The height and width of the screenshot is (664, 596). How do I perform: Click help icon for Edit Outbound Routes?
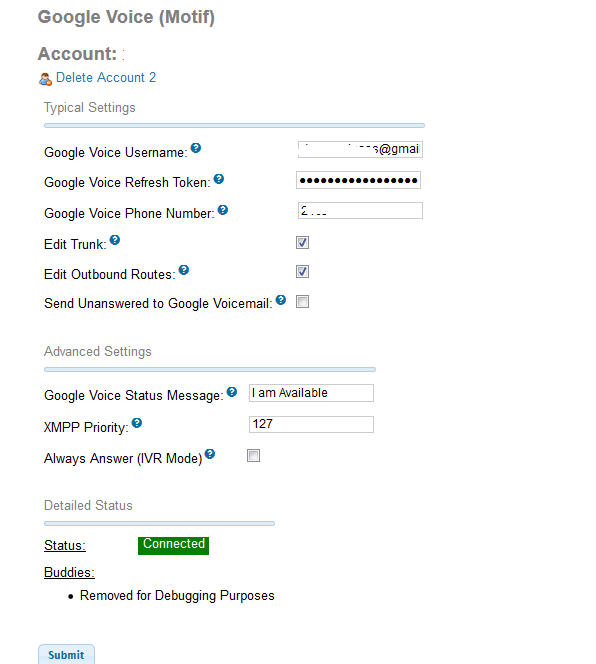(184, 270)
